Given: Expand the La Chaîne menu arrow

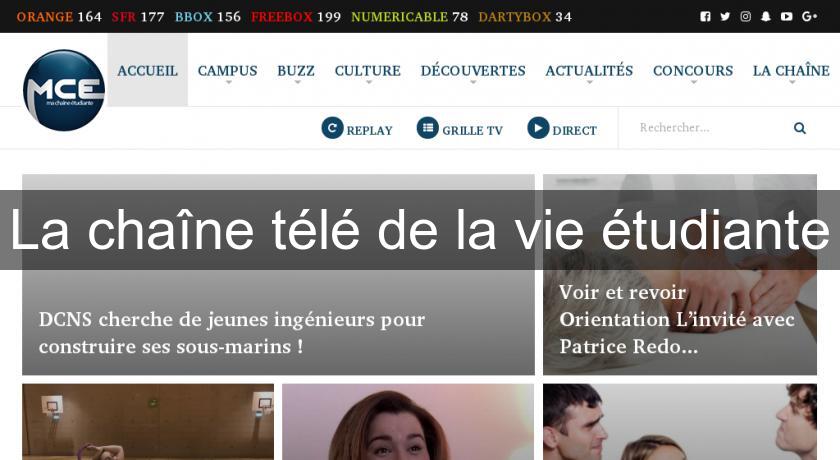Looking at the screenshot, I should click(x=792, y=82).
